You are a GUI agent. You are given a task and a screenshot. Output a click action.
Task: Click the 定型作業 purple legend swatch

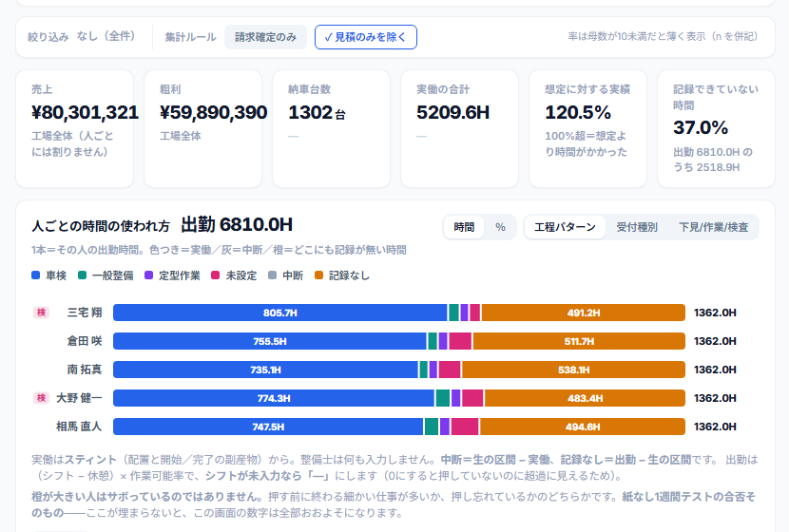(149, 275)
